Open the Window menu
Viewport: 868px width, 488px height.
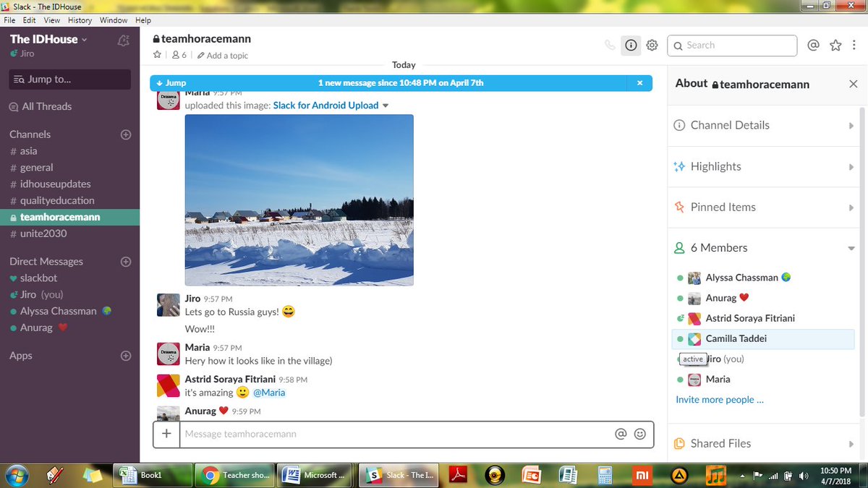(114, 20)
